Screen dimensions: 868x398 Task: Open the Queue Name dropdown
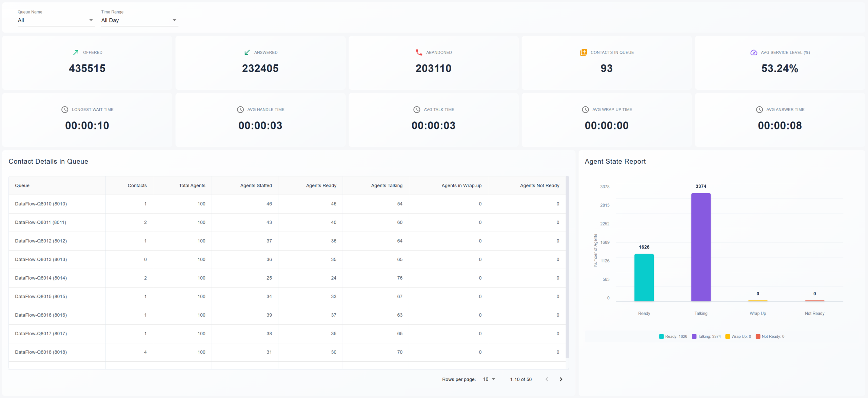56,20
